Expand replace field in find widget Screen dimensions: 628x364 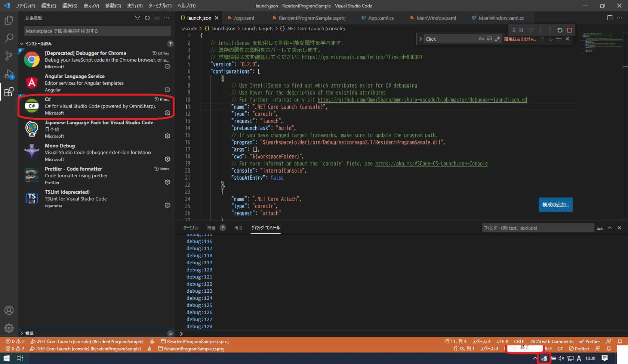click(421, 39)
